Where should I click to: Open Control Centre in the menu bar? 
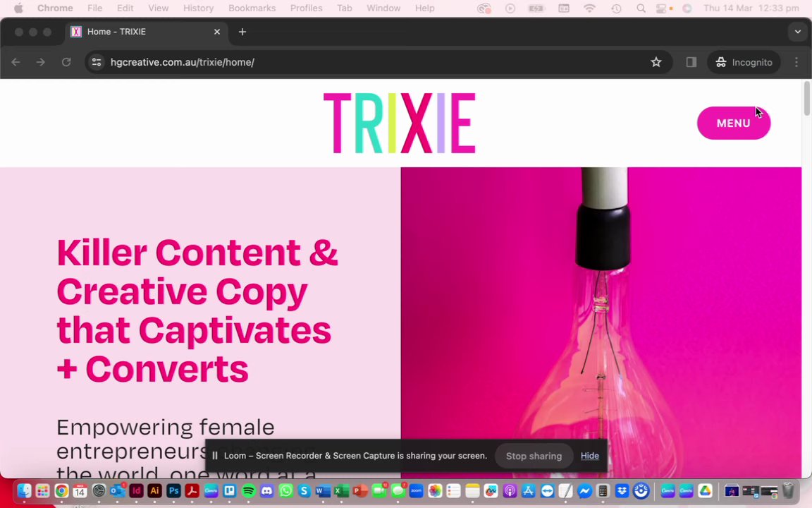(x=661, y=8)
